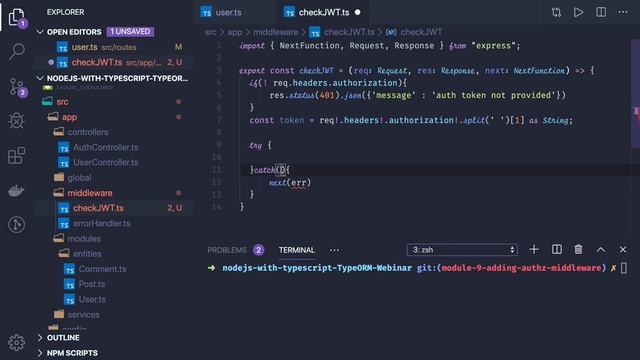
Task: Open the editor More Actions ellipsis
Action: click(623, 12)
